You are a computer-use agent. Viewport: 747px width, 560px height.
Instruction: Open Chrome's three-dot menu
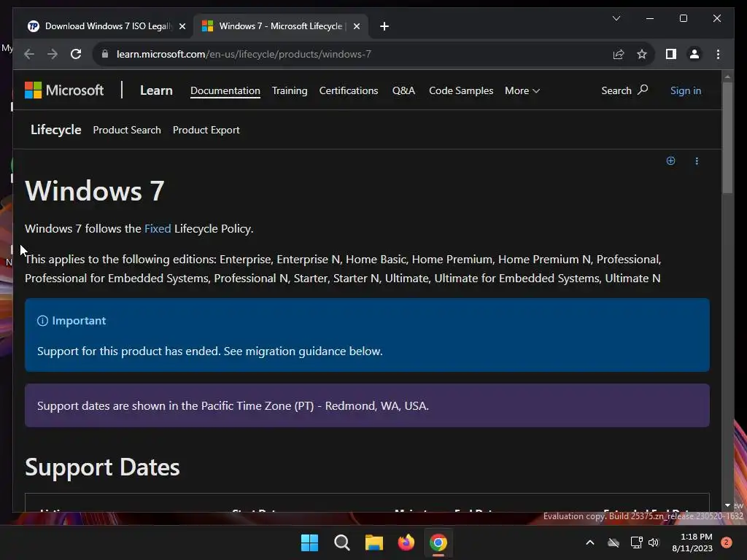coord(718,54)
